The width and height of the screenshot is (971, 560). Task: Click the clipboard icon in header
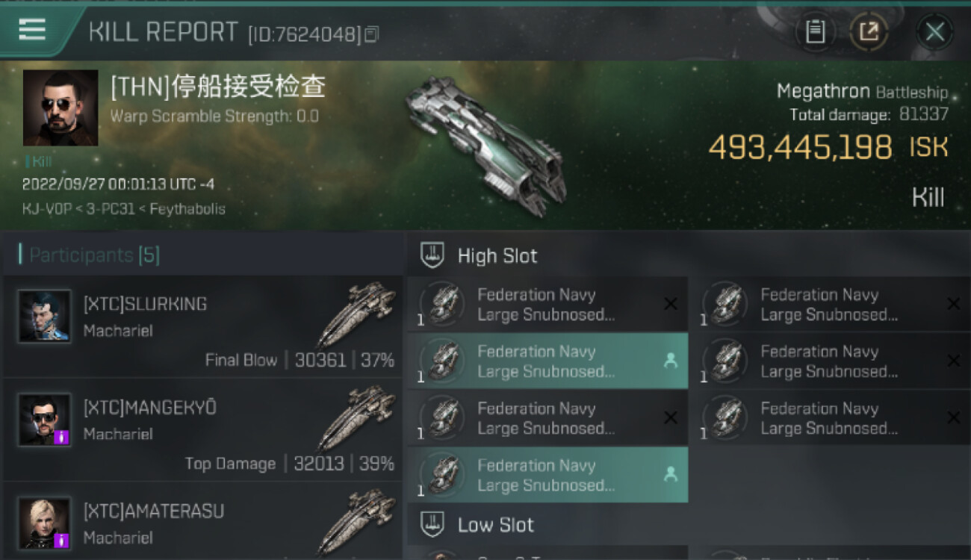[815, 32]
